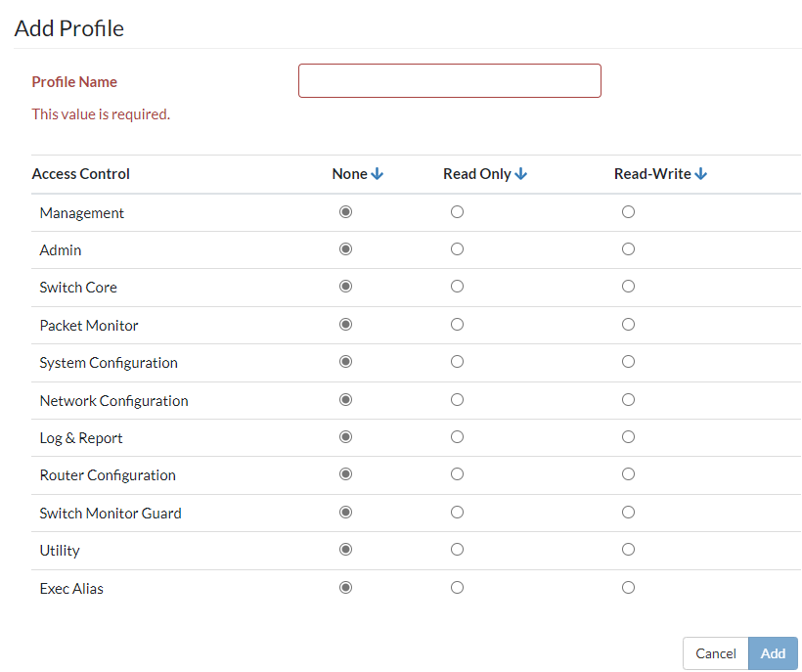Select Read-Write access for Packet Monitor
Viewport: 802px width, 672px height.
[628, 324]
